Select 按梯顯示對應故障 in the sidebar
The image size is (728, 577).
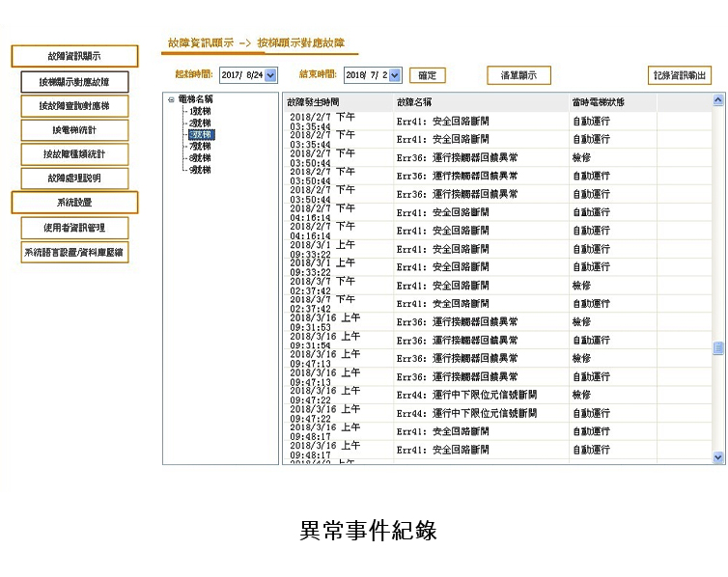74,82
